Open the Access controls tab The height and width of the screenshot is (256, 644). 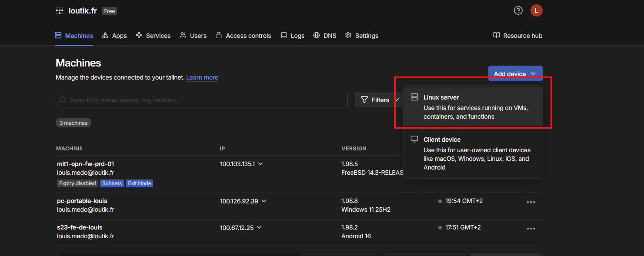pos(244,36)
